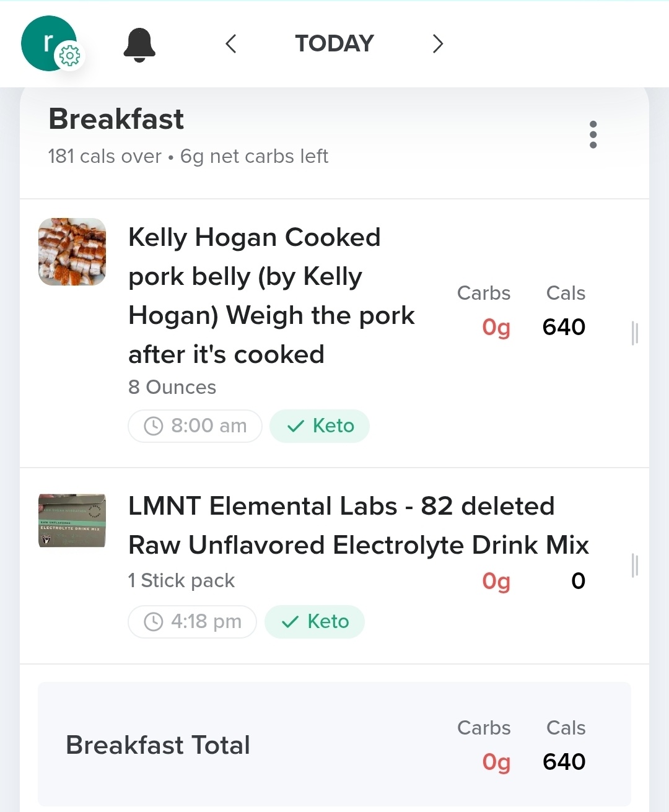Image resolution: width=669 pixels, height=812 pixels.
Task: Tap the clock icon on 8:00 am entry
Action: pyautogui.click(x=153, y=426)
